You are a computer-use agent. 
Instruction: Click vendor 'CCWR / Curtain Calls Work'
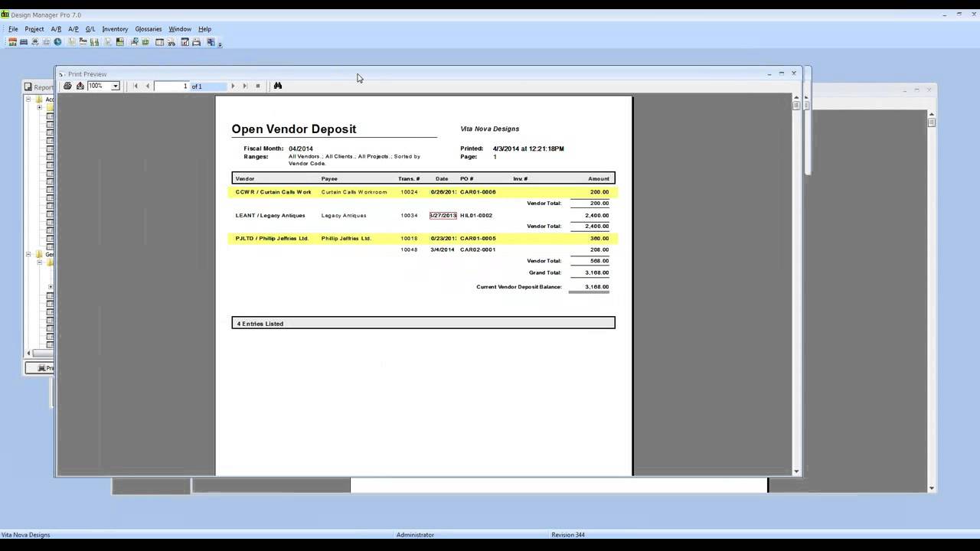click(273, 192)
